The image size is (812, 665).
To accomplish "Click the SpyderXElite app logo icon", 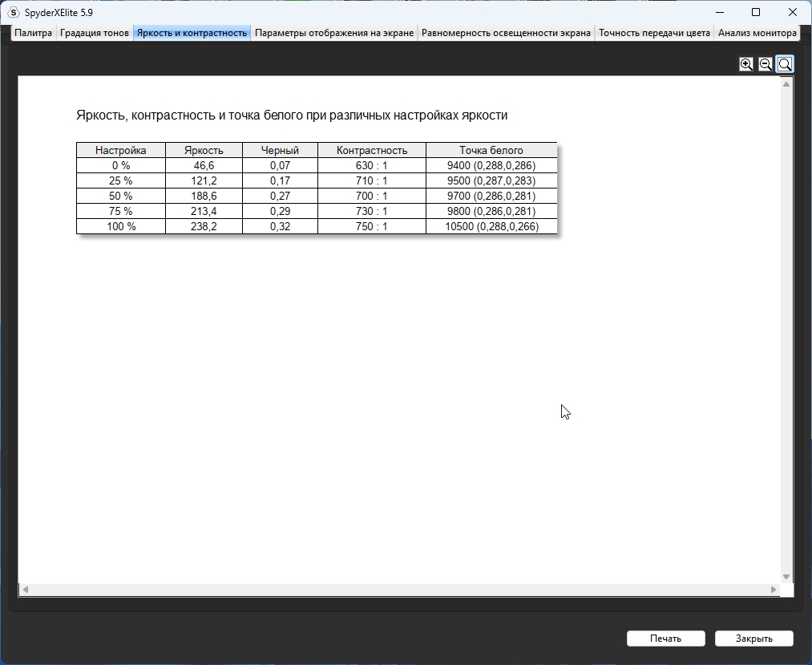I will coord(14,12).
